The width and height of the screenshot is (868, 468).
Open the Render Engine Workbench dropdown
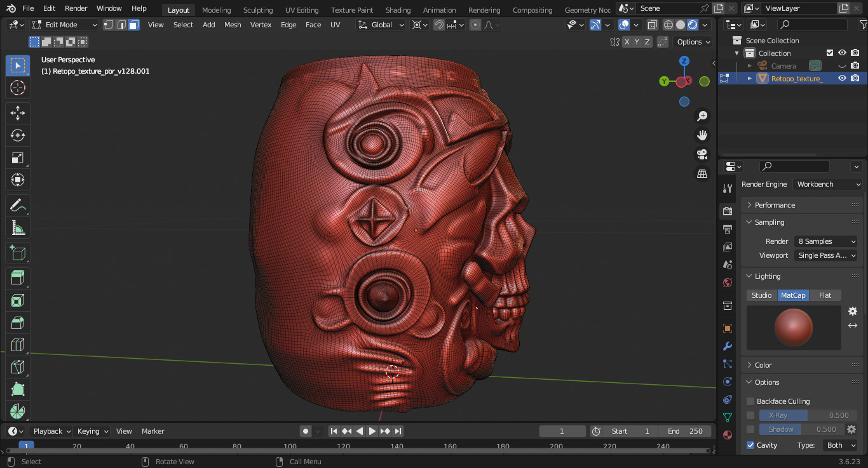pyautogui.click(x=828, y=184)
